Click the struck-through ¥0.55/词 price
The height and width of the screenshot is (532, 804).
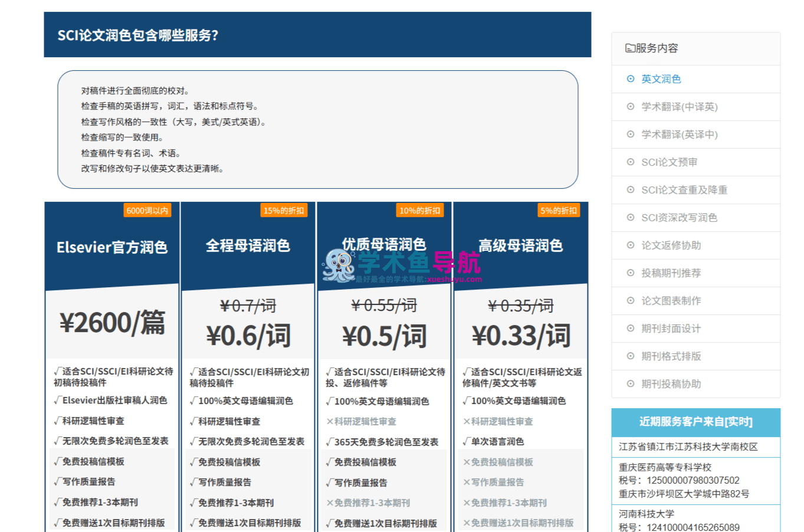coord(385,305)
